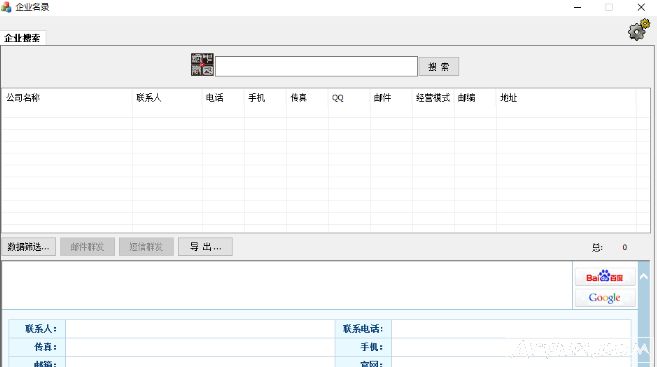
Task: Click the 手机 value field in details
Action: coord(511,347)
